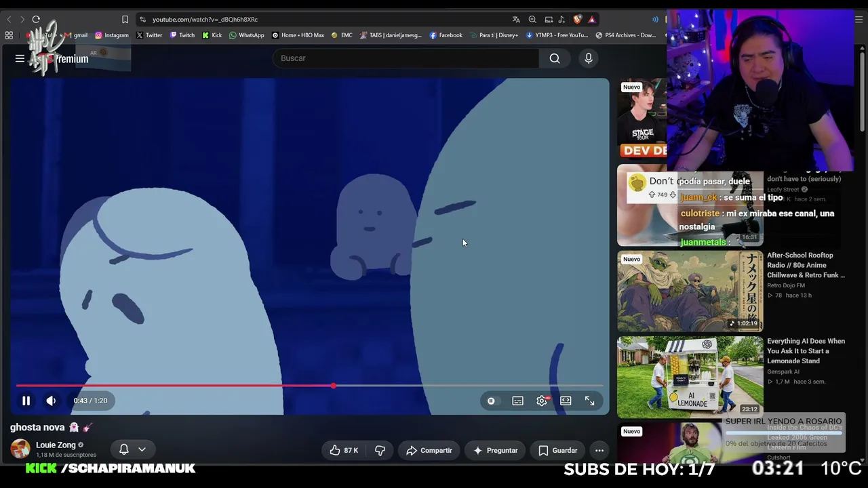Open the YTMP3 Free YouTube bookmark

click(557, 35)
